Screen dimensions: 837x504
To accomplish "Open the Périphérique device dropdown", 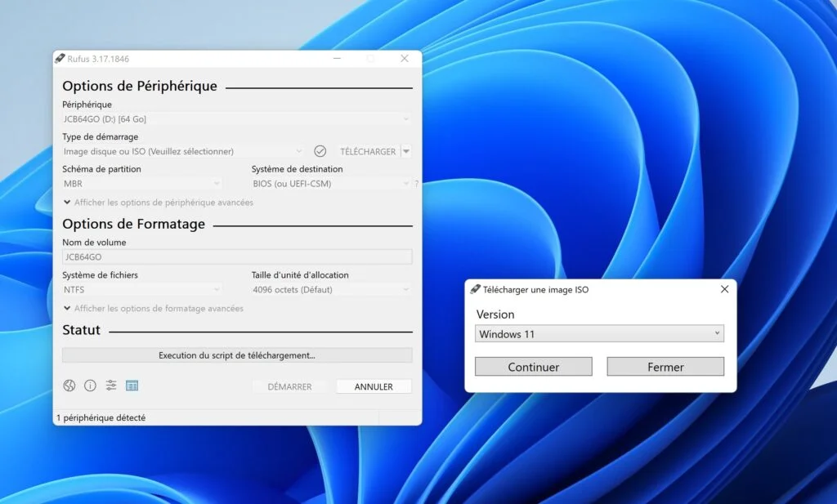I will 237,119.
